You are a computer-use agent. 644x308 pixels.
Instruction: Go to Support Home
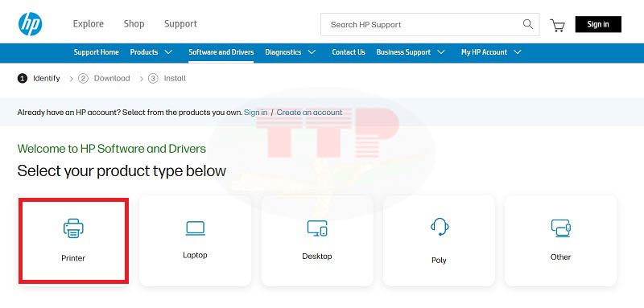[x=96, y=52]
